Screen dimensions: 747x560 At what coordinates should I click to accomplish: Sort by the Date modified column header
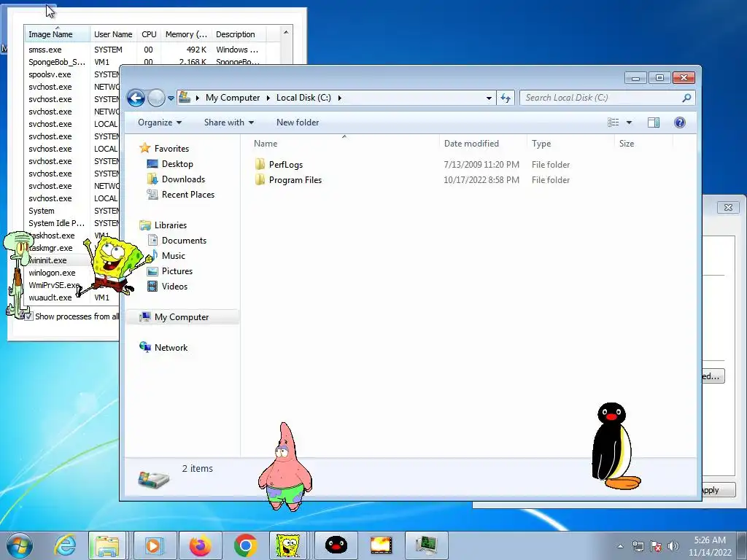[483, 144]
